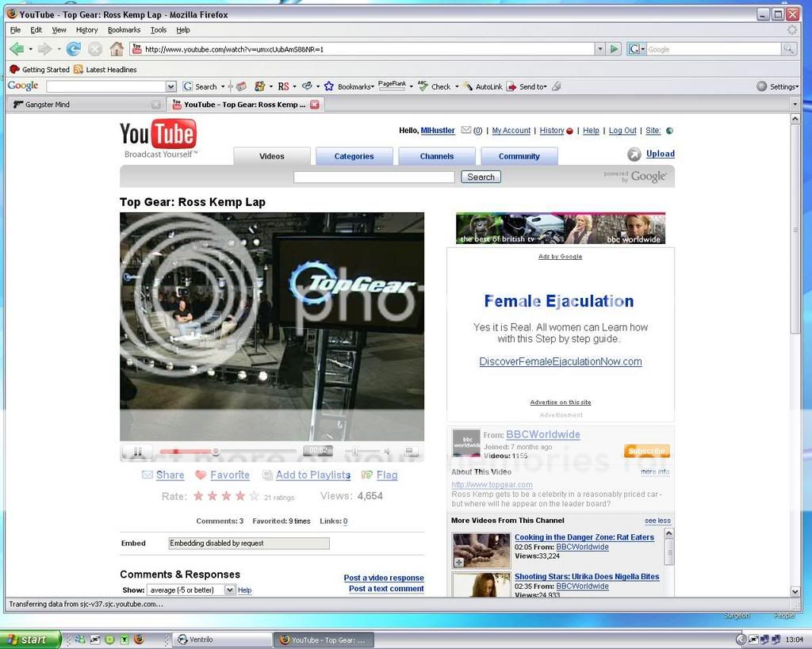The width and height of the screenshot is (812, 649).
Task: Open the more info link
Action: [x=655, y=471]
